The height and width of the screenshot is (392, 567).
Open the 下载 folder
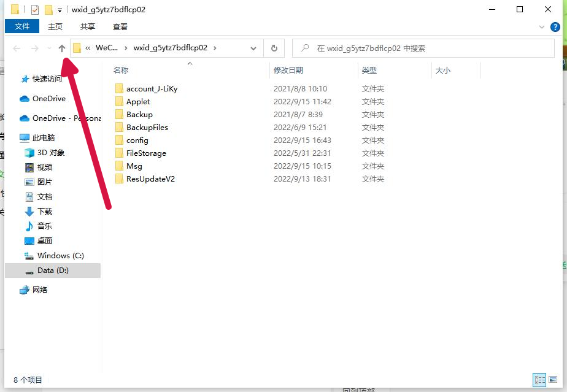(x=44, y=211)
